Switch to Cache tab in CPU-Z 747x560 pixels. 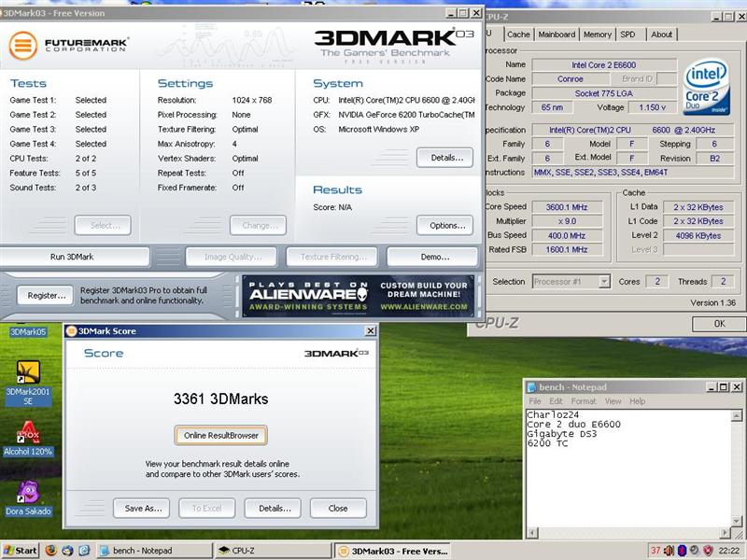point(518,35)
